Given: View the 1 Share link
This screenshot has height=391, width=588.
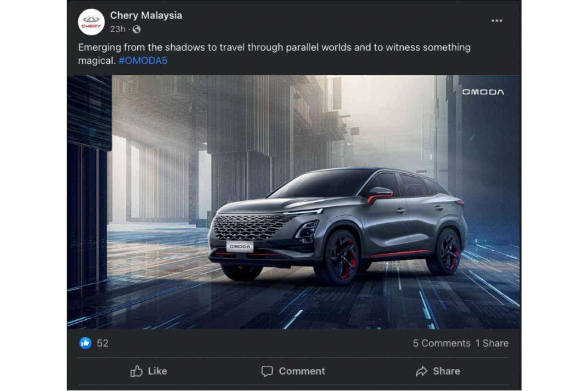Looking at the screenshot, I should (x=492, y=343).
